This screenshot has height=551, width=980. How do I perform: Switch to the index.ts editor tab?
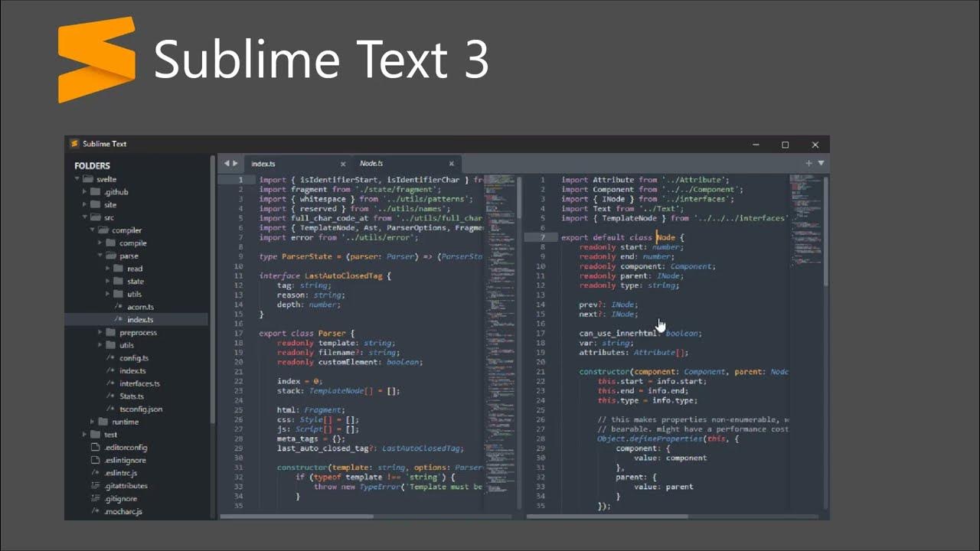point(297,164)
